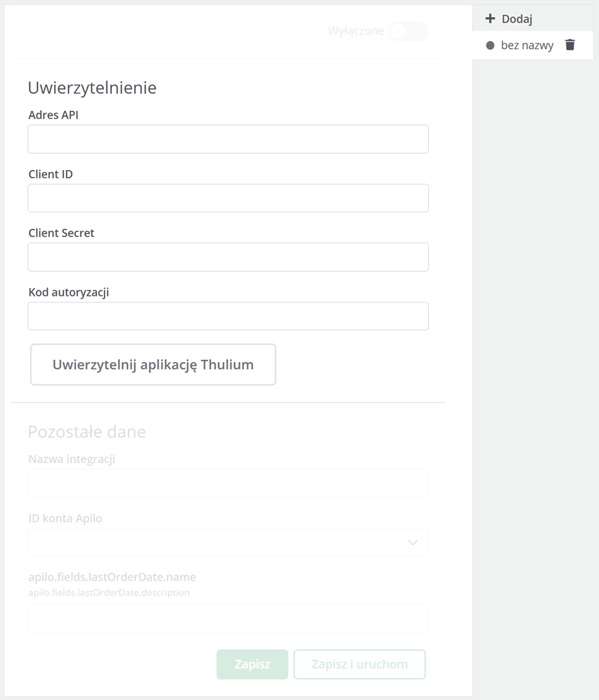Click the Kod autoryzacji input
The image size is (599, 700).
point(228,316)
